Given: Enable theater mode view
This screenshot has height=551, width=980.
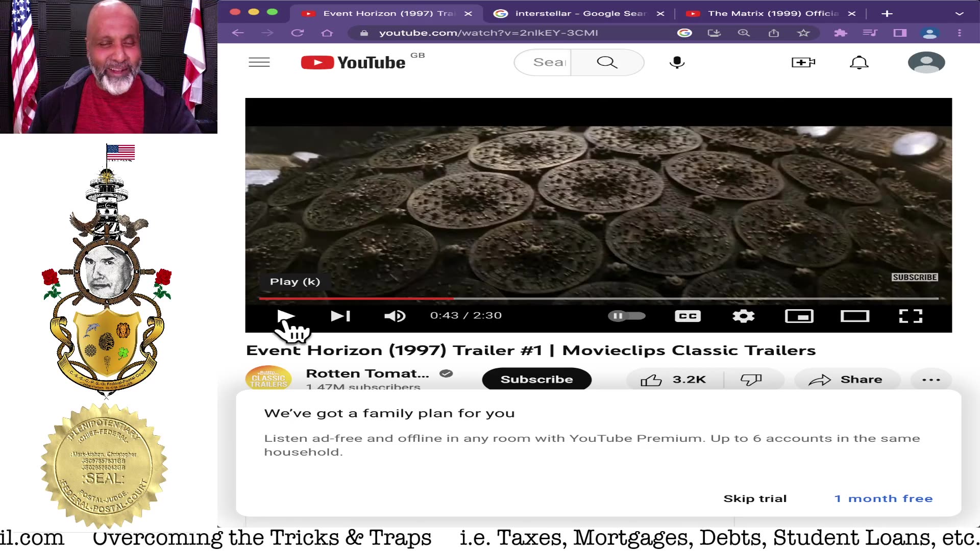Looking at the screenshot, I should (855, 316).
